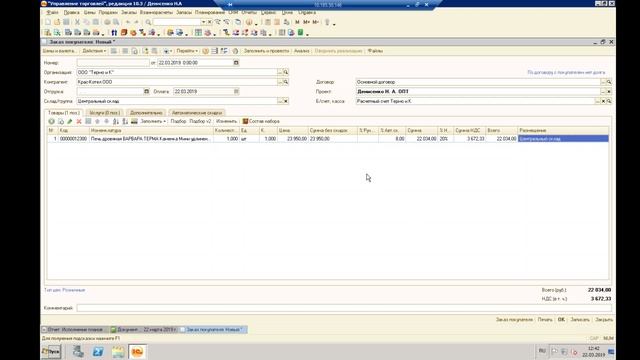Click the Windows Пуск start button
The width and height of the screenshot is (640, 360).
pos(51,351)
